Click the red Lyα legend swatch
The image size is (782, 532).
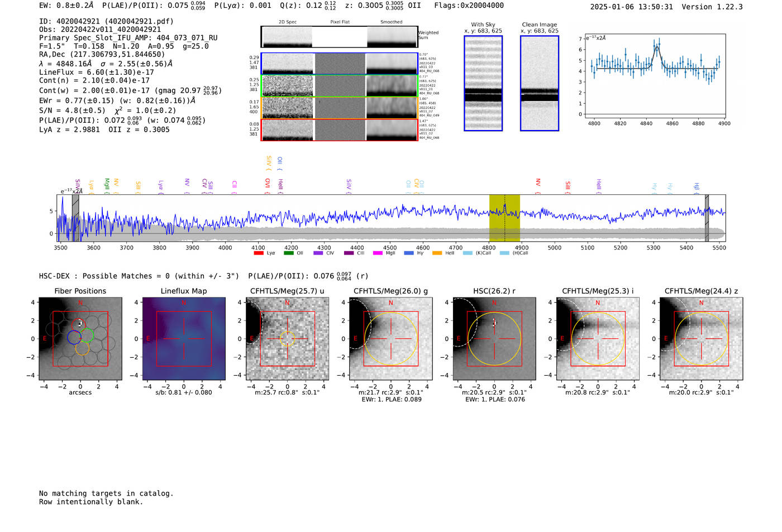click(x=258, y=253)
